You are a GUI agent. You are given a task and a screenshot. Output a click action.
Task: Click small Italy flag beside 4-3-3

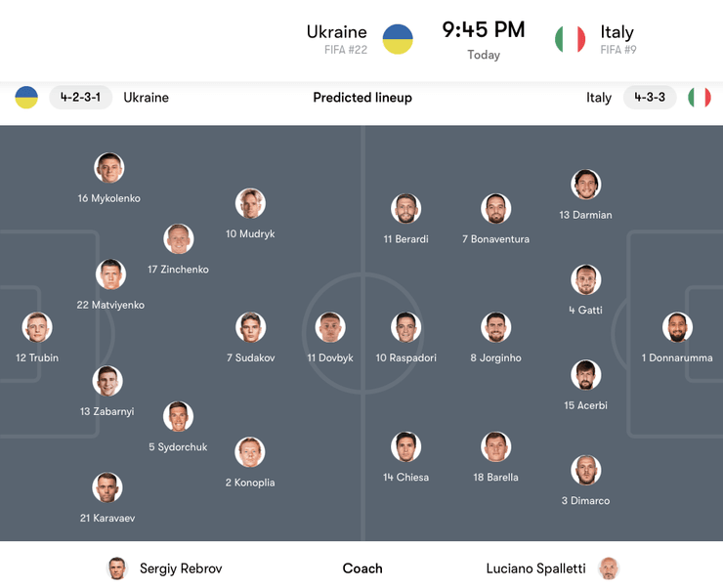[x=700, y=98]
